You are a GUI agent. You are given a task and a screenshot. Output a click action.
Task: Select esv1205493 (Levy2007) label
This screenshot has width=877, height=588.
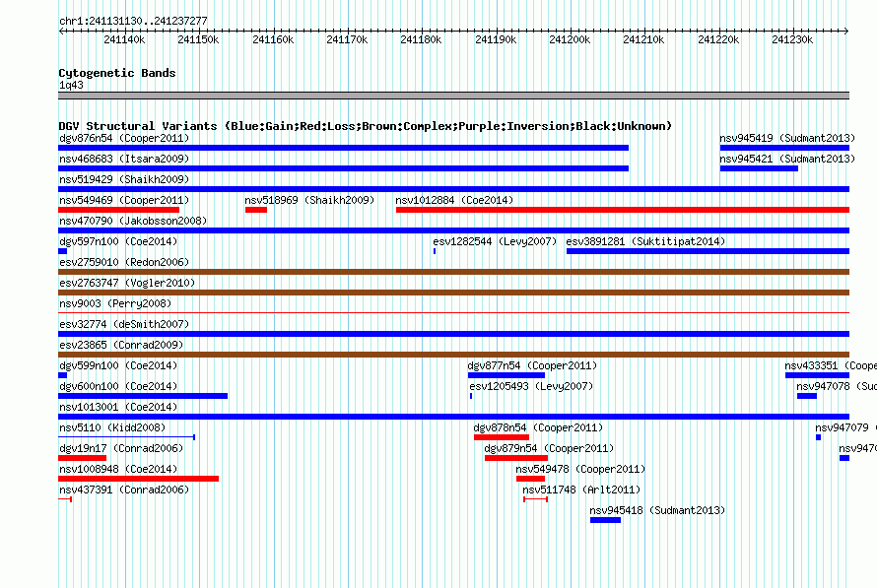tap(531, 386)
